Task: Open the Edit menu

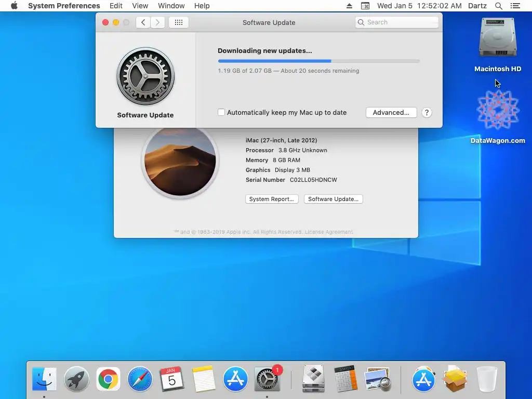Action: pyautogui.click(x=116, y=6)
